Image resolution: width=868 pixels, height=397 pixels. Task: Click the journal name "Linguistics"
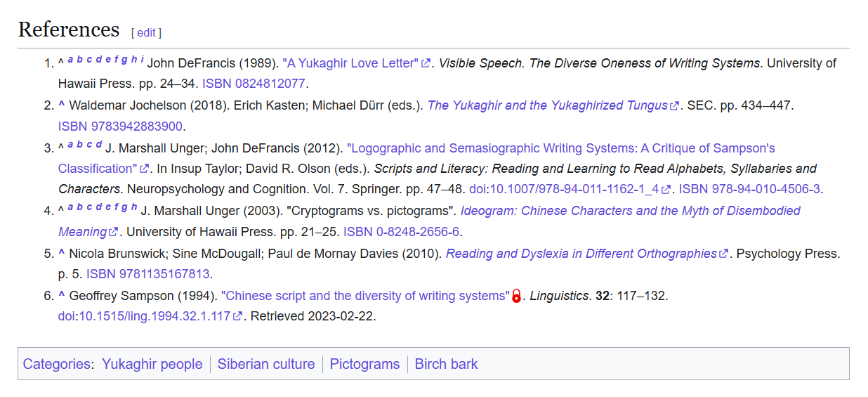point(560,296)
